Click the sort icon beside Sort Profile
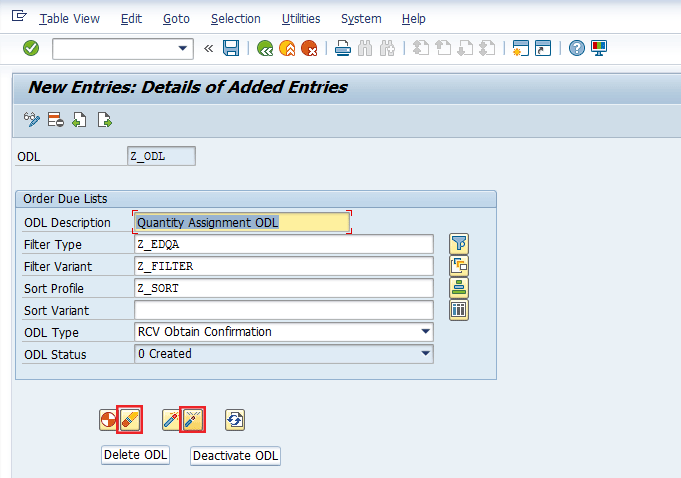681x478 pixels. (x=459, y=288)
